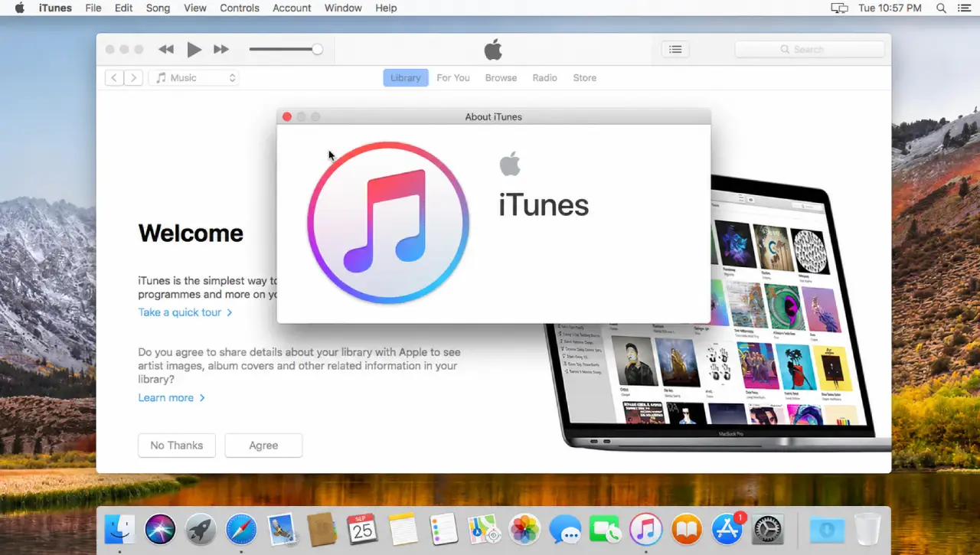This screenshot has width=980, height=555.
Task: Open Reminders from the Dock
Action: click(x=443, y=528)
